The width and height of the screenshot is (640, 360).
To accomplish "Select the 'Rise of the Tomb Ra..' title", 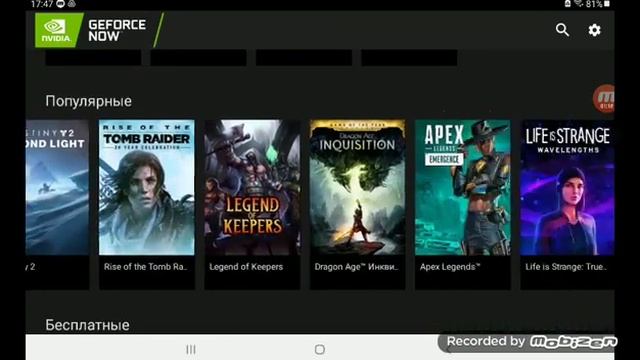I will (x=145, y=267).
